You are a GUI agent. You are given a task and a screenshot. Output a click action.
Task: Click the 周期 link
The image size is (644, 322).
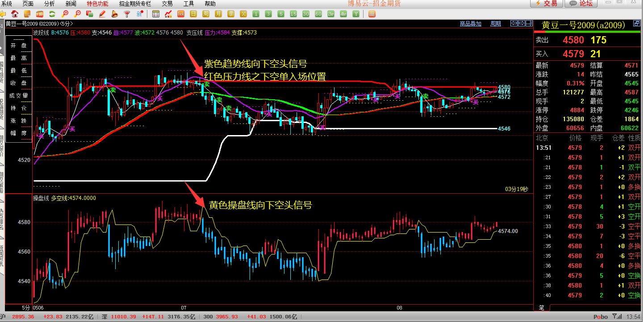[496, 24]
